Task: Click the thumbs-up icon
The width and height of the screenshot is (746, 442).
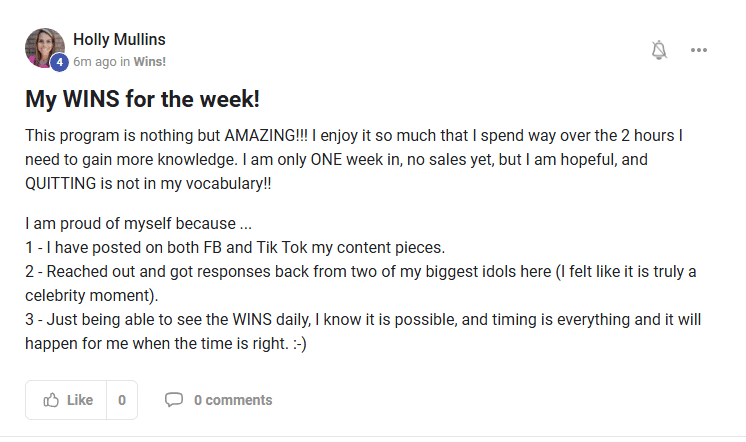Action: tap(51, 400)
